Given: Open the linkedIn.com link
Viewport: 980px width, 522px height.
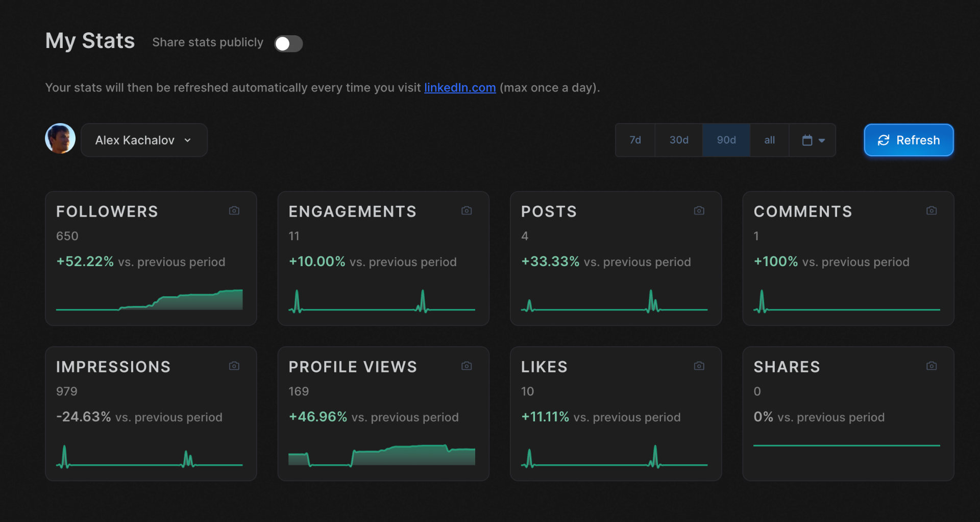Looking at the screenshot, I should tap(460, 88).
